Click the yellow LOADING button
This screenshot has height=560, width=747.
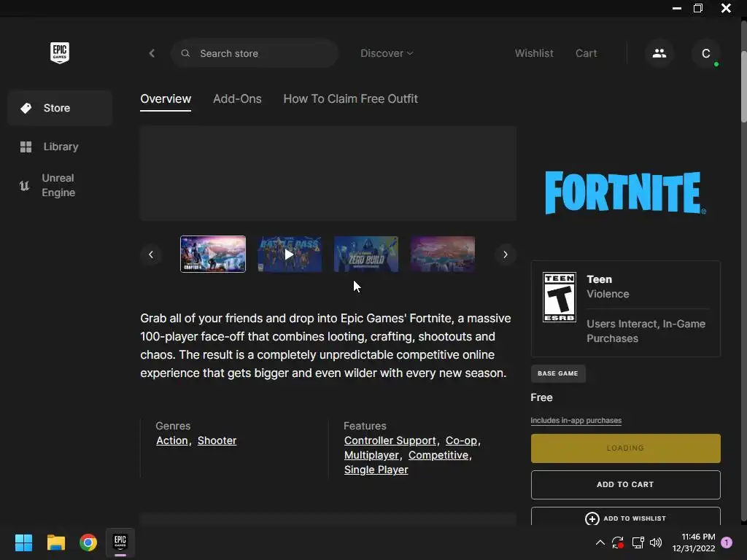(x=625, y=448)
